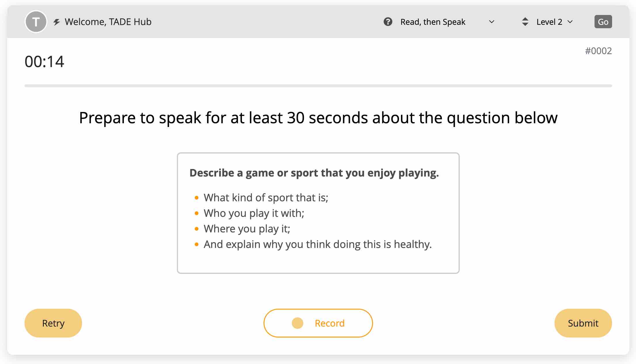Click the help icon next to Read, then Speak
This screenshot has height=364, width=636.
point(387,21)
